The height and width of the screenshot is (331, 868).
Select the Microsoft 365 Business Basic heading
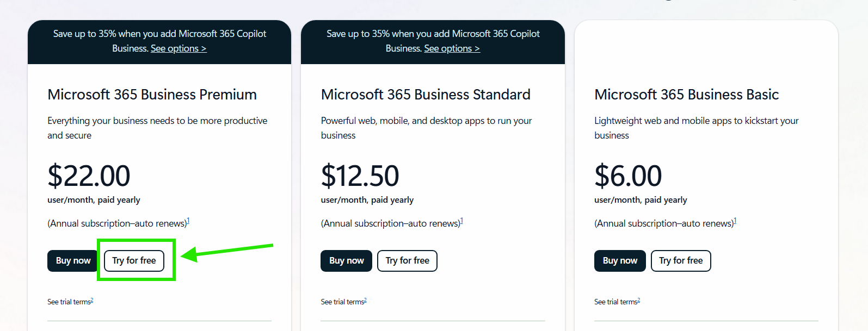tap(686, 95)
